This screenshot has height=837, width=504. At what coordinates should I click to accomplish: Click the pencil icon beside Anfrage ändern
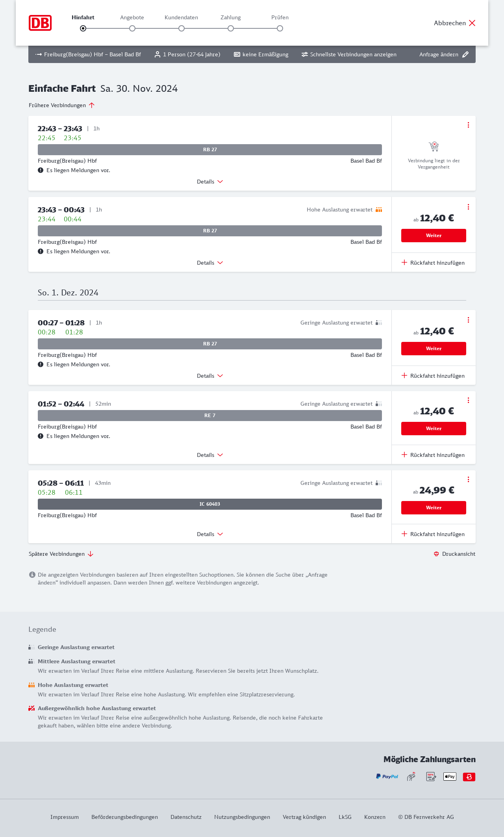(465, 54)
